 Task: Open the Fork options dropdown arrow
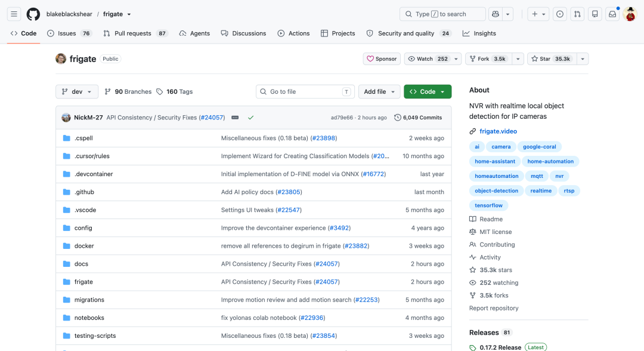pyautogui.click(x=518, y=59)
